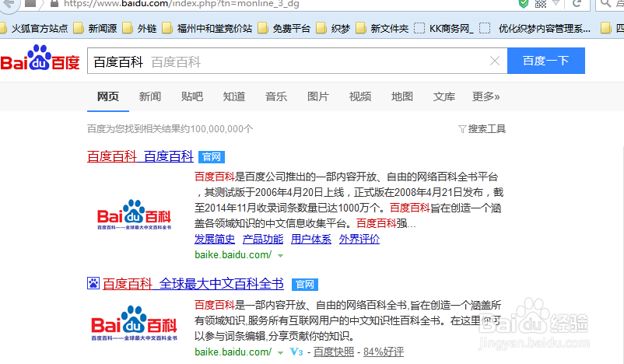Image resolution: width=624 pixels, height=364 pixels.
Task: Open the 84%好评 rating link
Action: coord(384,352)
